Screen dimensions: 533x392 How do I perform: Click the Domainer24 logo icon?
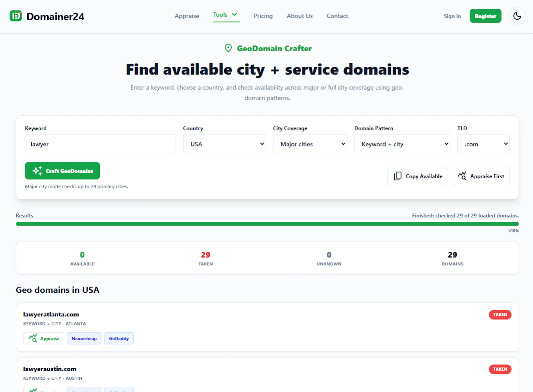(16, 16)
